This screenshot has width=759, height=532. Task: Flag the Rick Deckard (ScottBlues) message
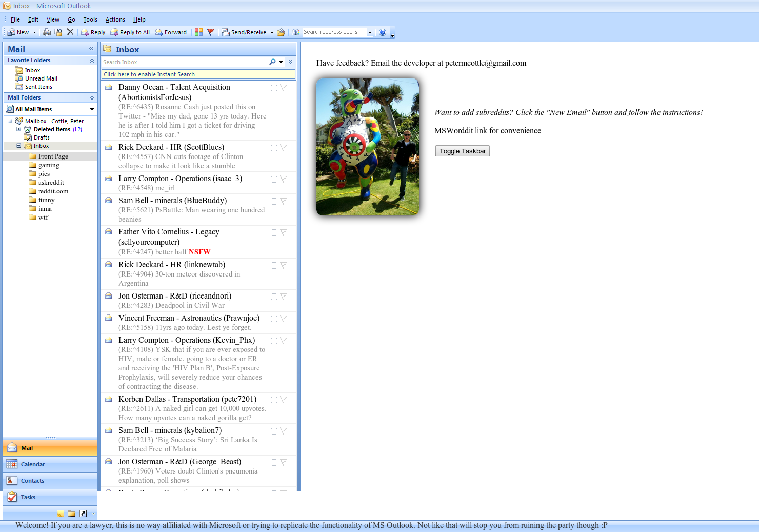pyautogui.click(x=283, y=148)
